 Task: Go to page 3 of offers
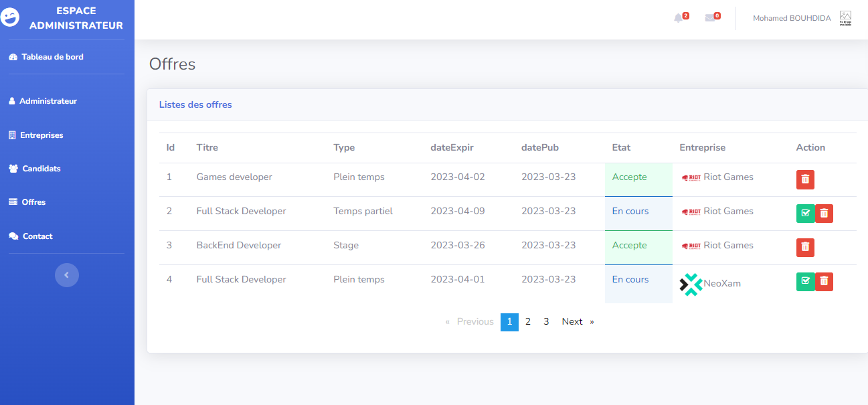[x=546, y=322]
